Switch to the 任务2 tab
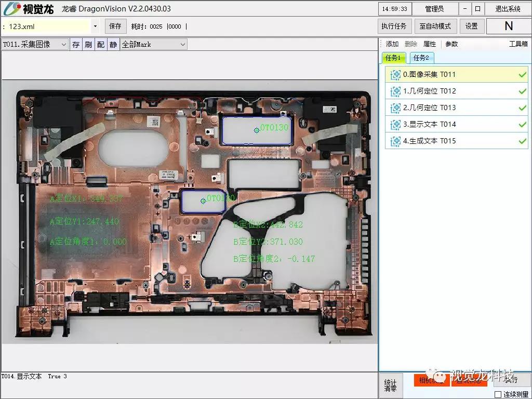This screenshot has width=532, height=399. point(421,58)
